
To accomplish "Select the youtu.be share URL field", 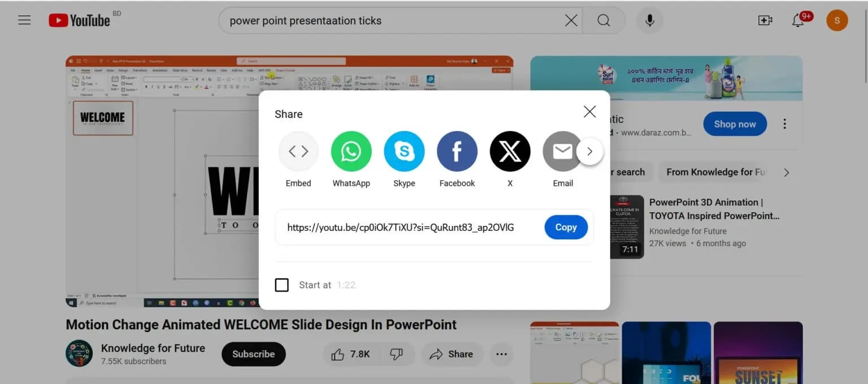I will (x=401, y=228).
